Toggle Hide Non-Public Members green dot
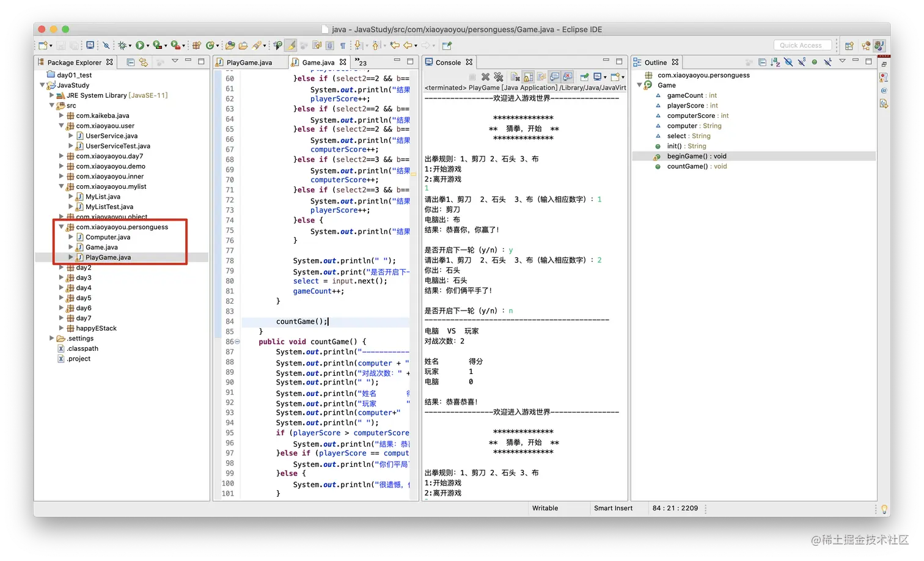This screenshot has height=561, width=924. point(814,62)
